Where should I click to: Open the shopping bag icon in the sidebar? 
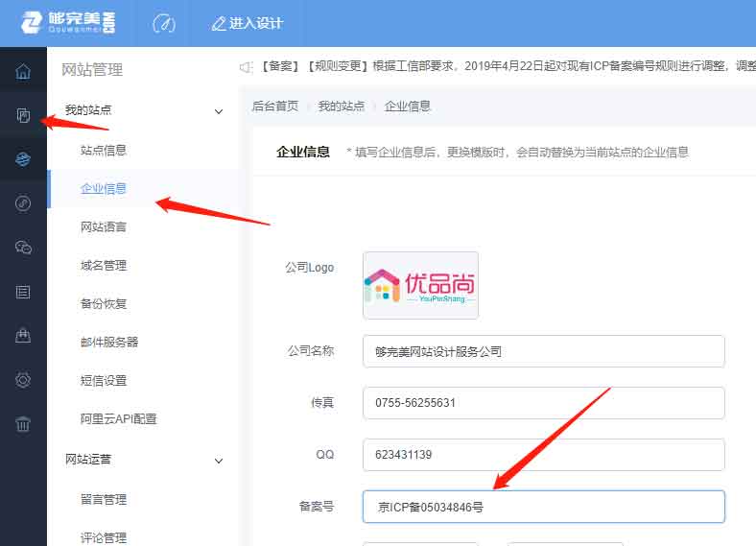(x=23, y=336)
